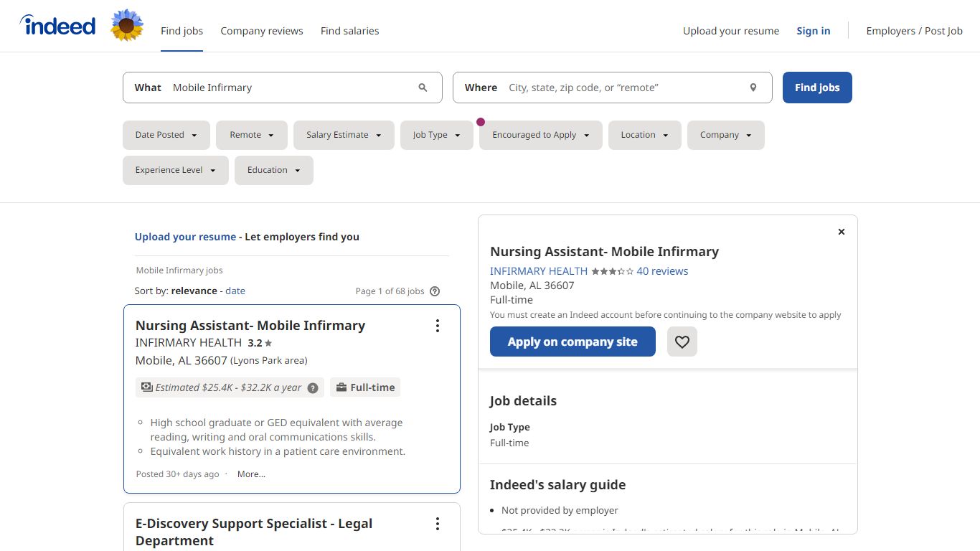Click the sunflower icon next to logo
The image size is (980, 551).
tap(127, 26)
